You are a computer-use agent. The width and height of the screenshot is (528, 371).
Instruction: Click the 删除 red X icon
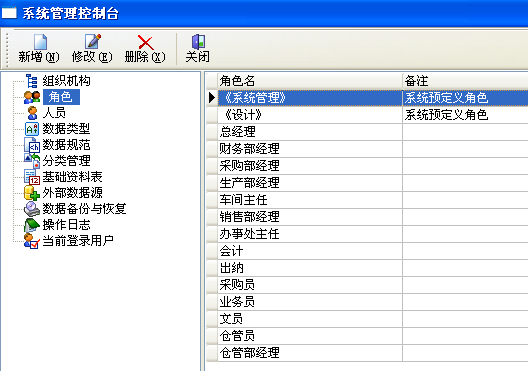(145, 42)
